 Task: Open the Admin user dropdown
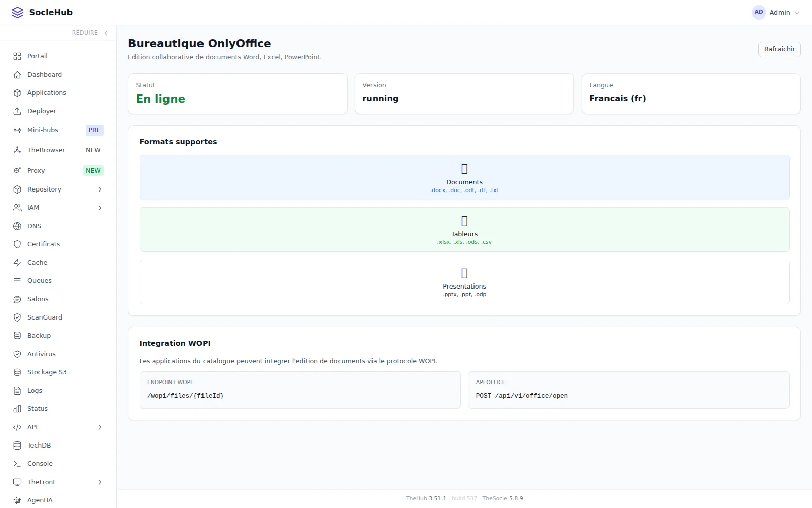point(776,12)
